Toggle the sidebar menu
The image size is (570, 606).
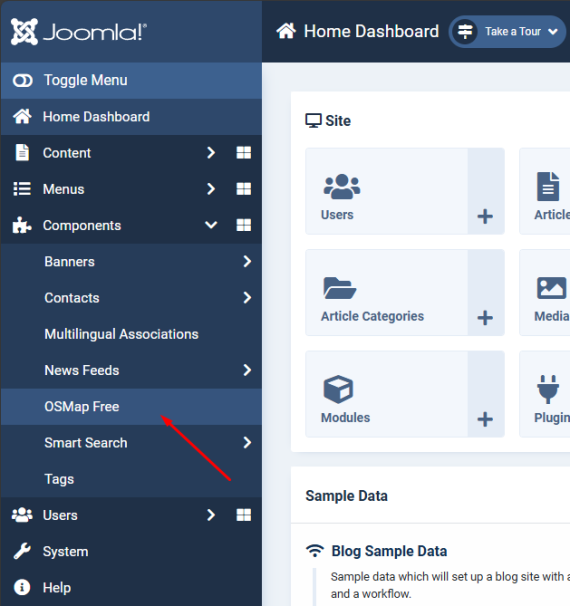coord(131,80)
